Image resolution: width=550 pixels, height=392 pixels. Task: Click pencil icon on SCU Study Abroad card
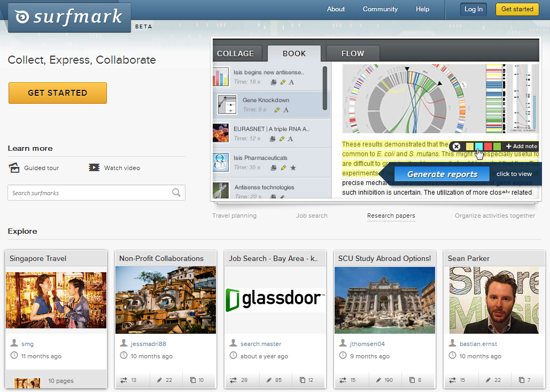[x=379, y=380]
